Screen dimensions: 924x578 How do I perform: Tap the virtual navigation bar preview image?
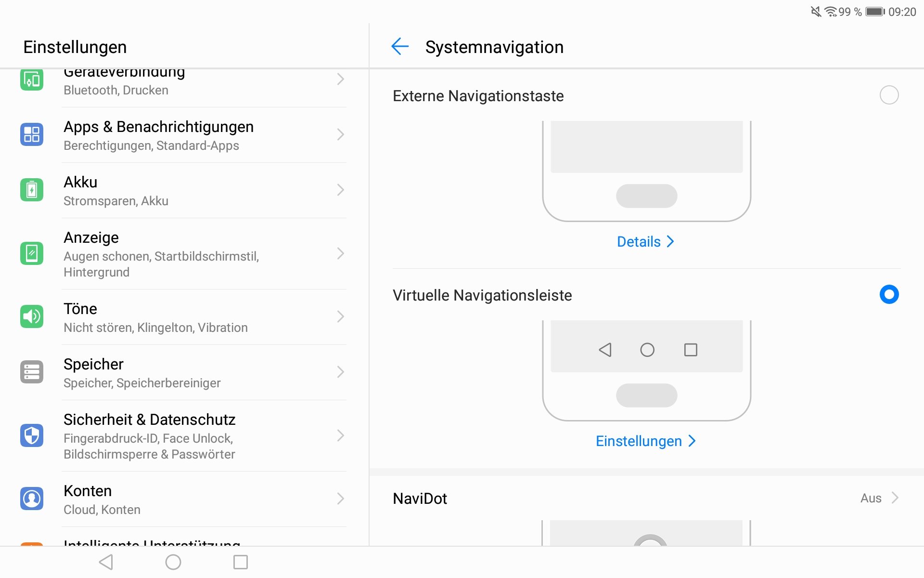point(647,370)
